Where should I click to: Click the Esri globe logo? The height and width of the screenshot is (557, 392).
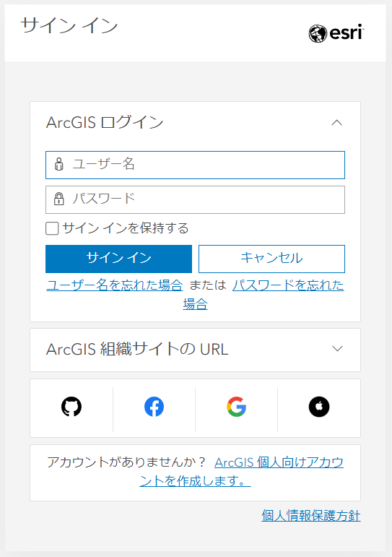tap(318, 33)
